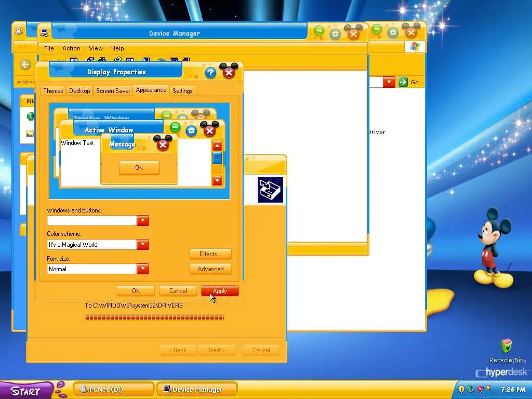Click the Windows flag logo in Explorer

click(x=415, y=47)
